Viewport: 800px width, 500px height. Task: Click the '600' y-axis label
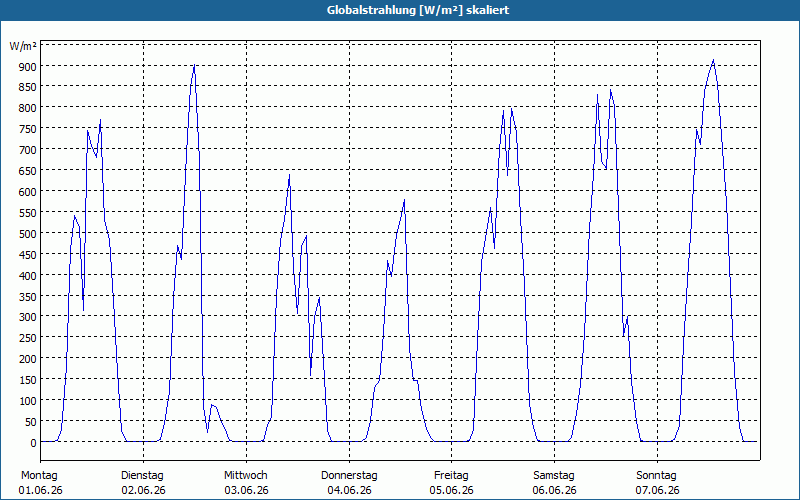[x=28, y=192]
